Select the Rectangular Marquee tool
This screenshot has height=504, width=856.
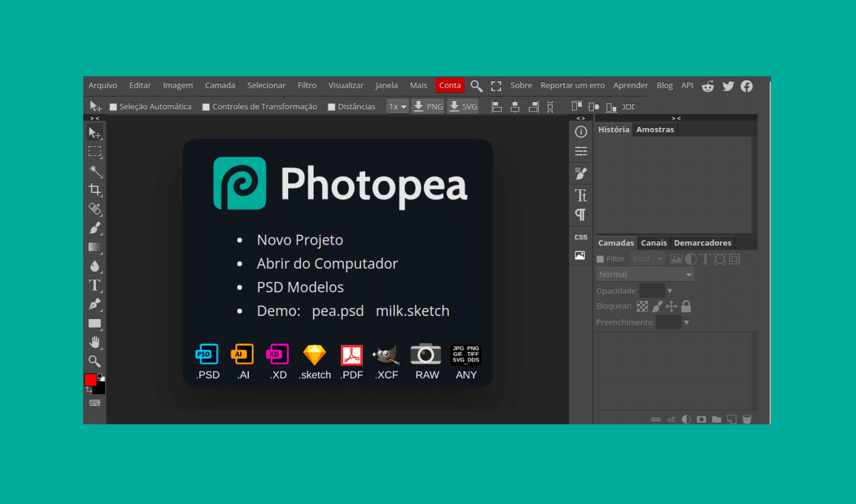pyautogui.click(x=95, y=151)
